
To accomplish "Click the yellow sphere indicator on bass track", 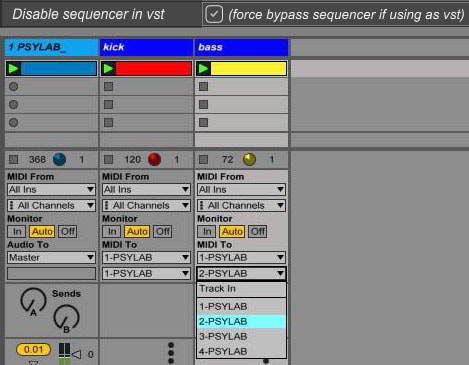I will (x=249, y=159).
